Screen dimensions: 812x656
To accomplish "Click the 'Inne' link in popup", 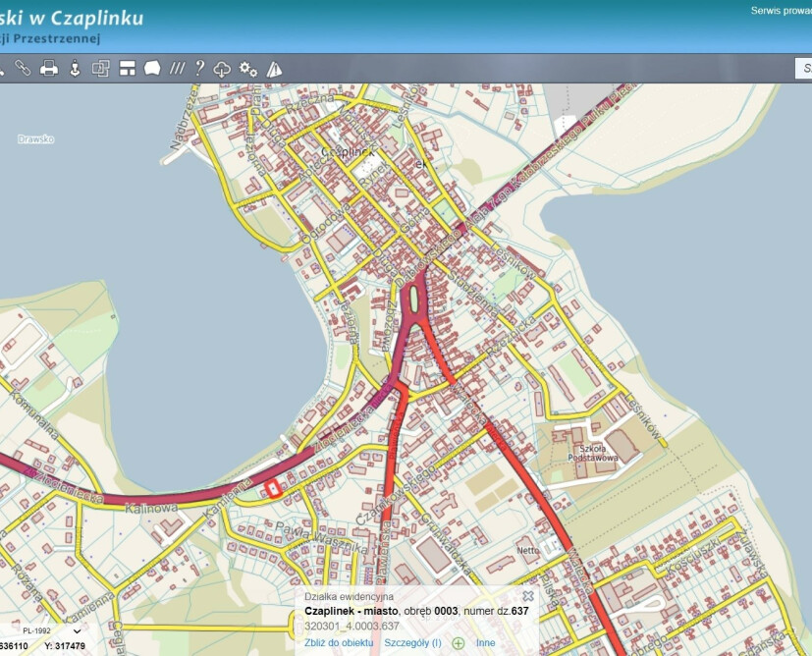I will click(486, 642).
